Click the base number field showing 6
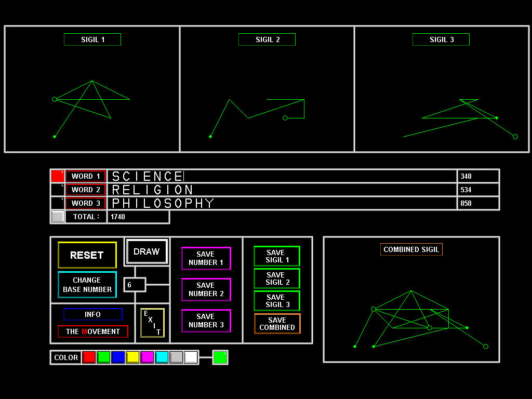The width and height of the screenshot is (532, 399). click(135, 285)
